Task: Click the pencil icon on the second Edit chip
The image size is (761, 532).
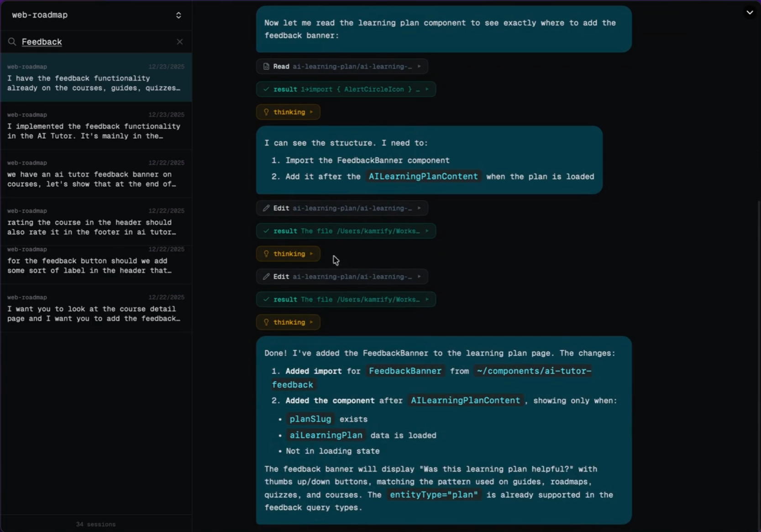Action: [x=267, y=276]
